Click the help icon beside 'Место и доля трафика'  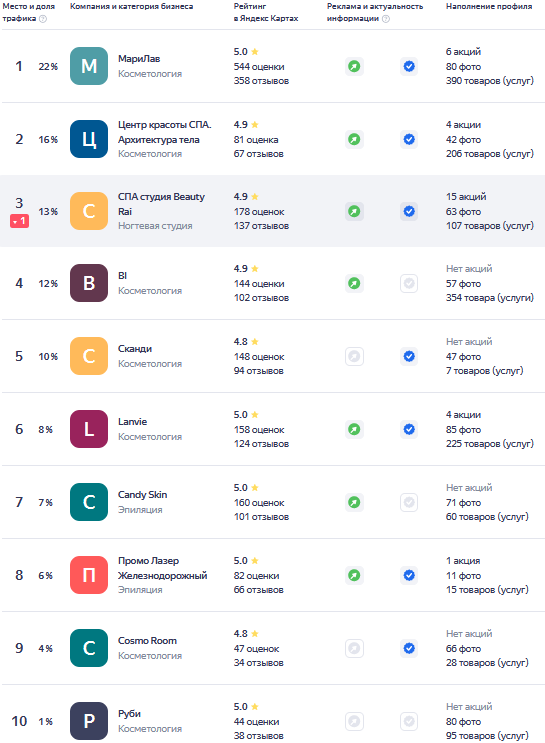pyautogui.click(x=43, y=19)
